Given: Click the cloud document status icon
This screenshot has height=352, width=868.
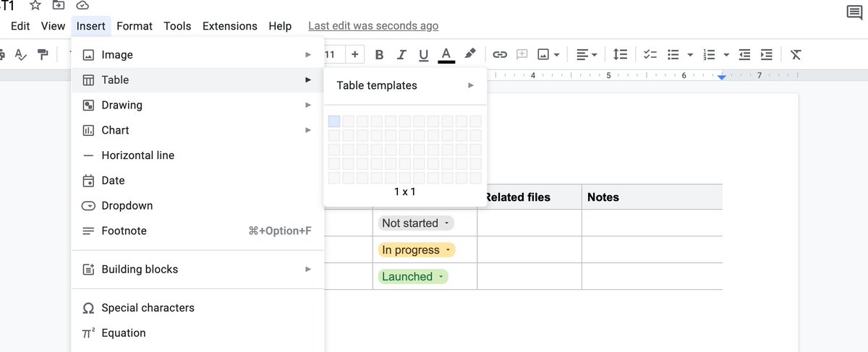Looking at the screenshot, I should 82,5.
